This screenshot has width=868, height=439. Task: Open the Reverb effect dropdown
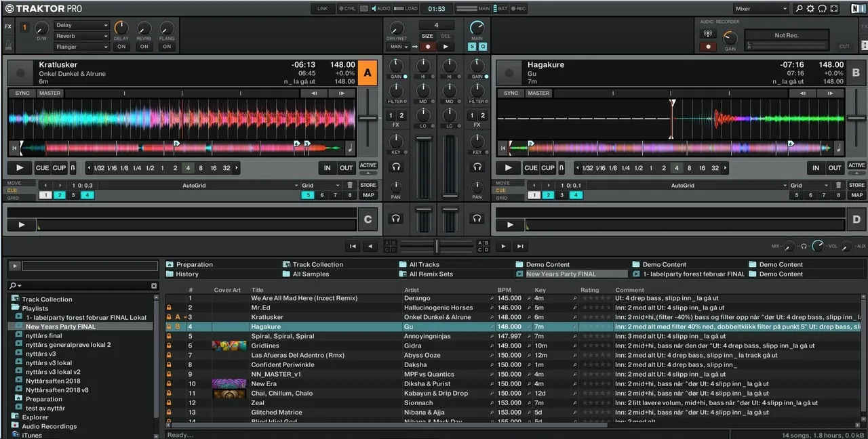pos(82,36)
